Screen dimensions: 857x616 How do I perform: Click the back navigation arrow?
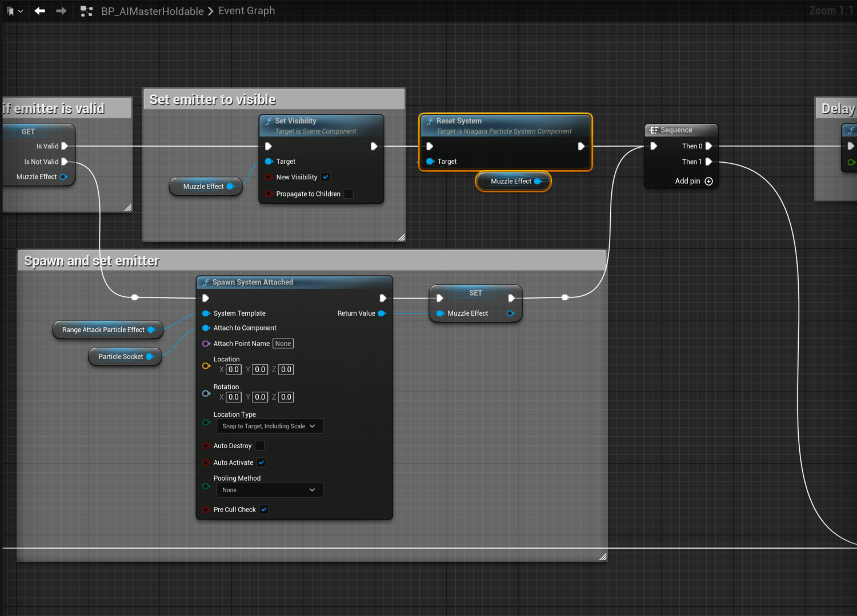point(39,11)
